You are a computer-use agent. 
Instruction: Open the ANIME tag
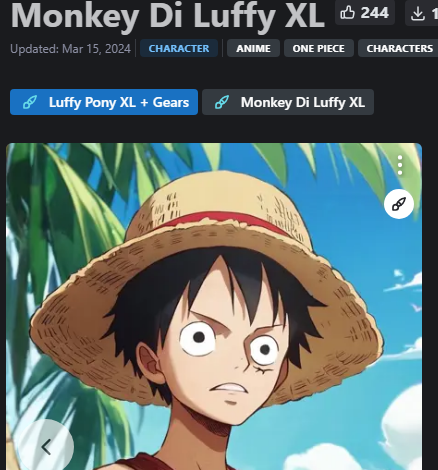coord(253,48)
